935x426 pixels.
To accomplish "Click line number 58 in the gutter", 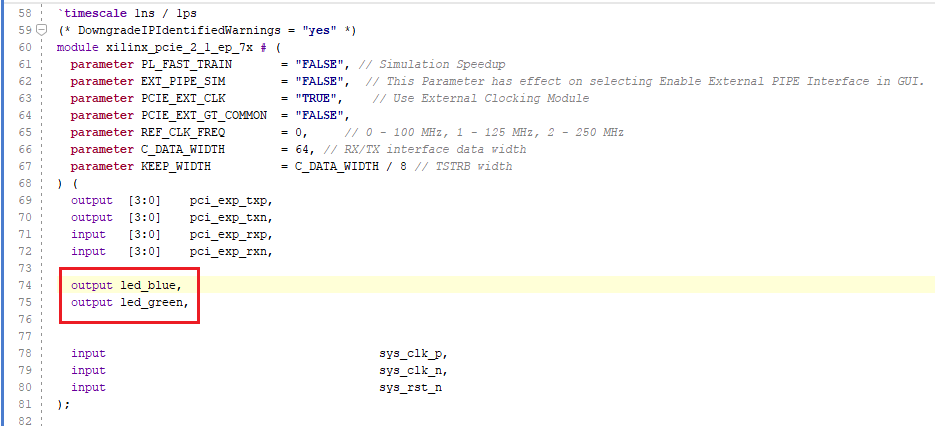I will [25, 13].
